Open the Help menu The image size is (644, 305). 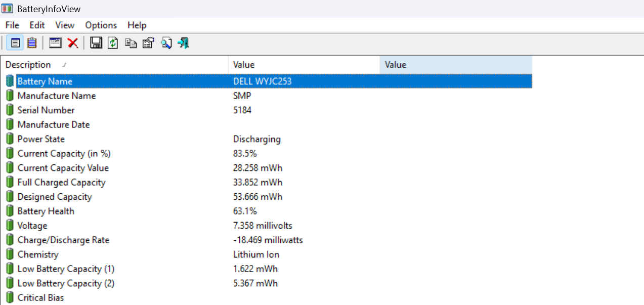(137, 25)
